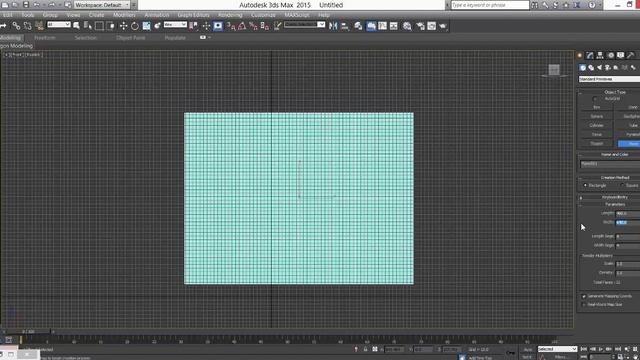This screenshot has height=360, width=640.
Task: Click the Cylinder object type button
Action: click(597, 125)
